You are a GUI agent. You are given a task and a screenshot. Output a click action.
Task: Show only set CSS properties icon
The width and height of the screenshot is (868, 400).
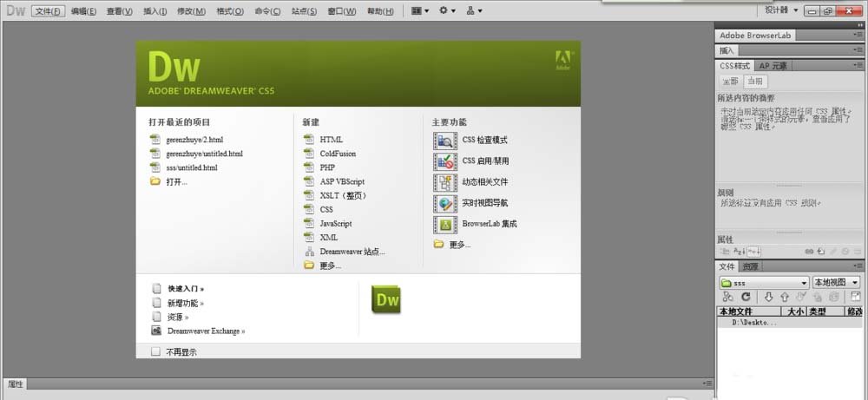[x=753, y=251]
